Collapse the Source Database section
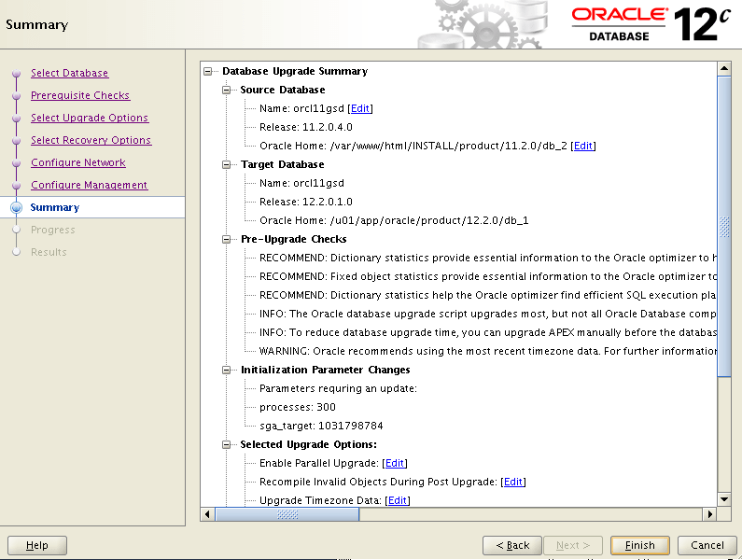 tap(227, 90)
